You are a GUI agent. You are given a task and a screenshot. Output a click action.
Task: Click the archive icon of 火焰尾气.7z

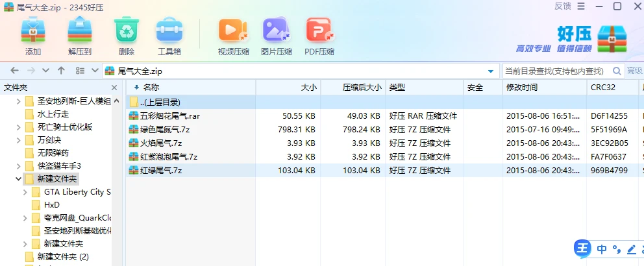[x=134, y=143]
